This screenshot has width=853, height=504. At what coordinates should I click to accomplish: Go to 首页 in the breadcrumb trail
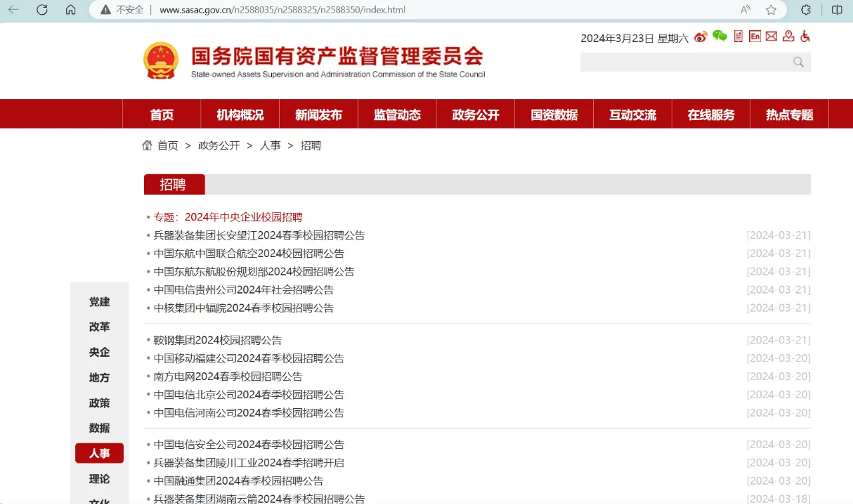[168, 145]
